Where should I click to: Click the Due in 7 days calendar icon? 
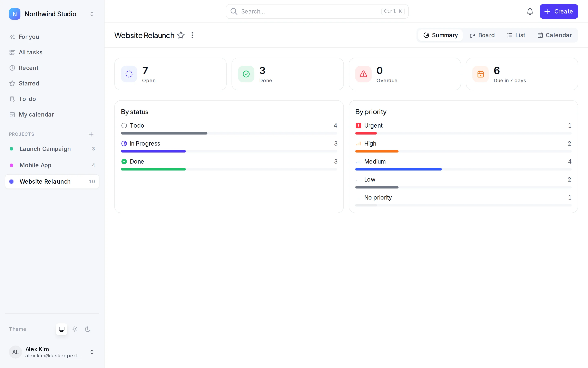[480, 74]
